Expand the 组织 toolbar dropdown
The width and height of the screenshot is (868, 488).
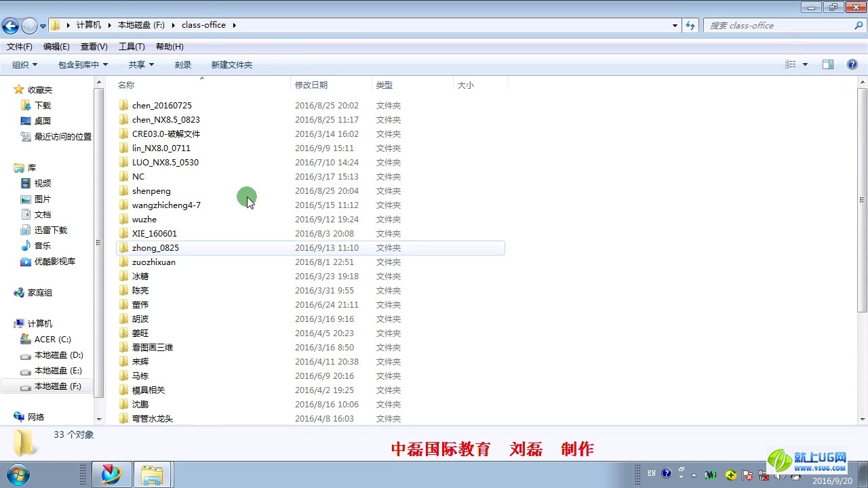(25, 65)
